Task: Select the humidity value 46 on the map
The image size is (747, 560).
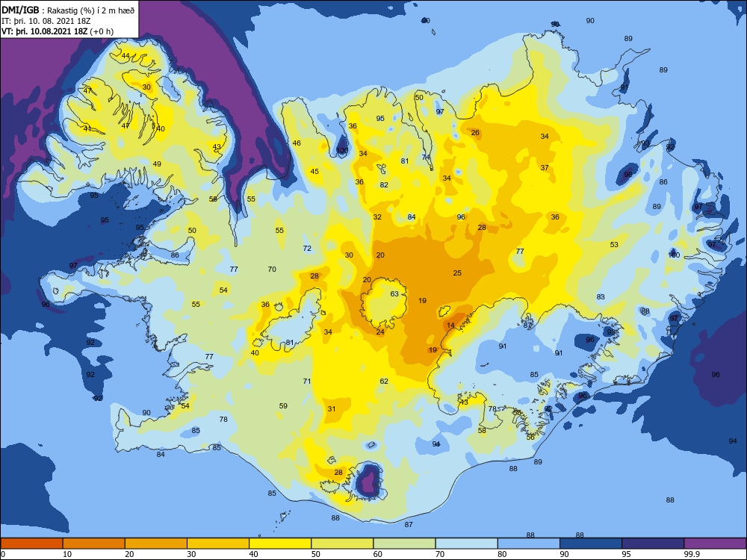Action: [297, 143]
